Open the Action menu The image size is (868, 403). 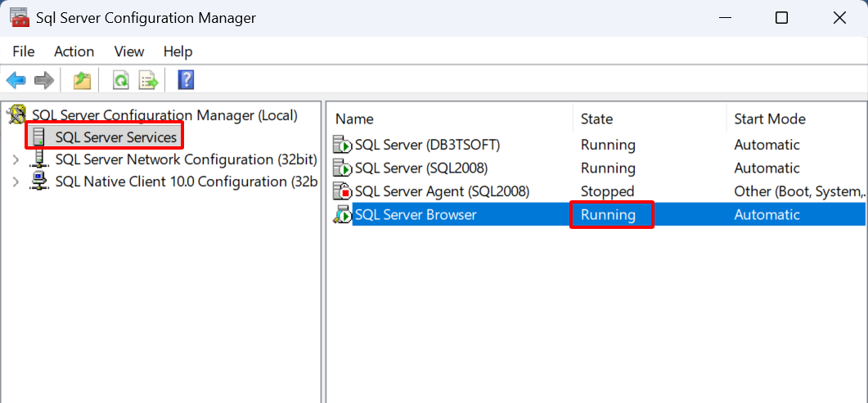click(x=74, y=51)
